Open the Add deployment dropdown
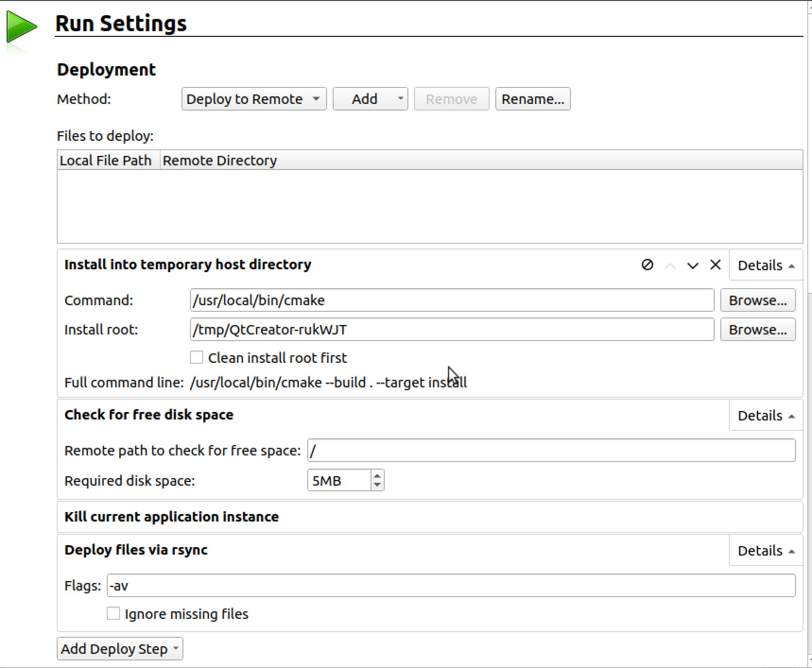Viewport: 812px width, 668px height. pyautogui.click(x=370, y=99)
